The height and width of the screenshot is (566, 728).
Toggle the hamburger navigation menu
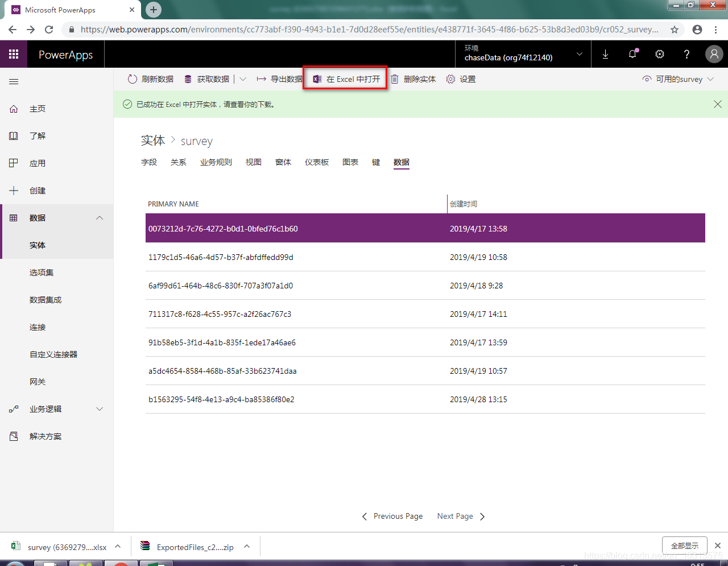[14, 82]
